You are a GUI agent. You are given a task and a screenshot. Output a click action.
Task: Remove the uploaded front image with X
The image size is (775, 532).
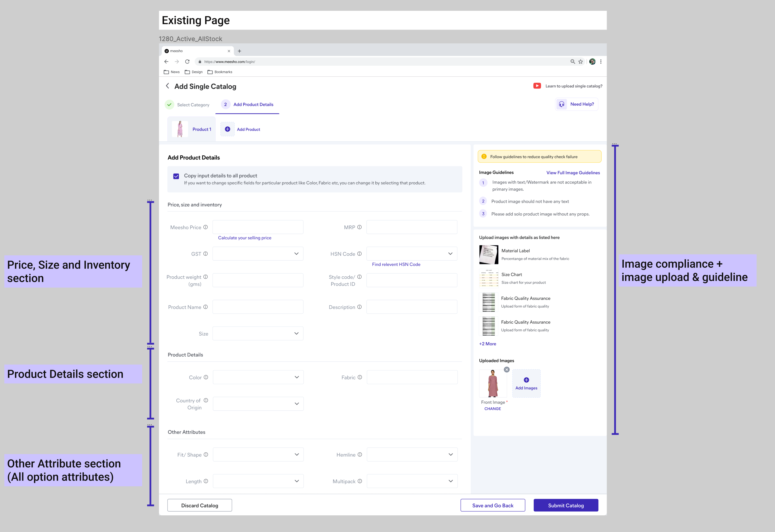(506, 370)
